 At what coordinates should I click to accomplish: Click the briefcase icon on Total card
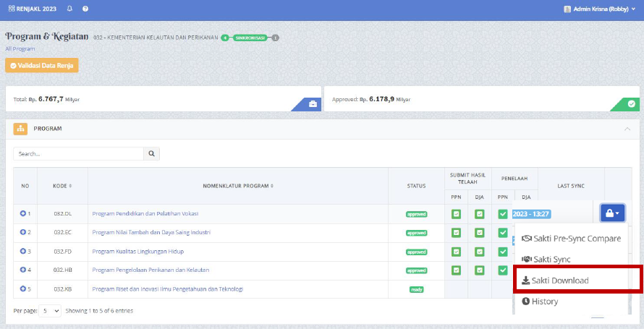[313, 105]
